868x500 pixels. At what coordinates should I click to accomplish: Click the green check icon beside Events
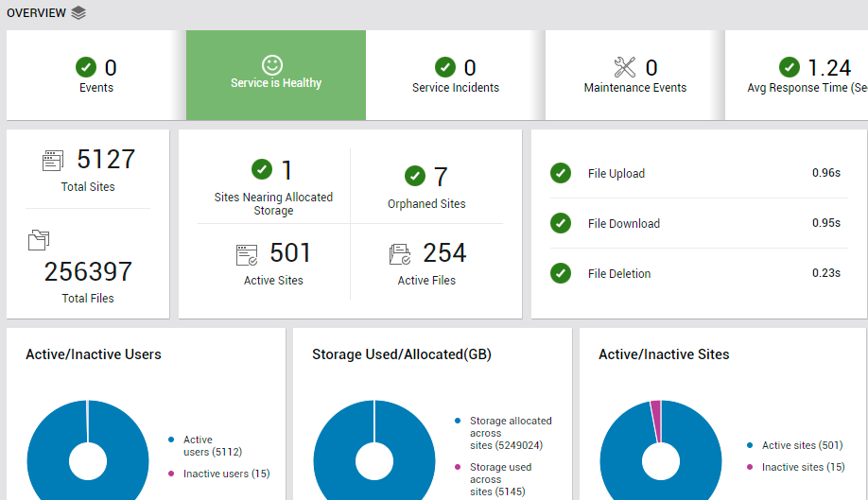[86, 67]
